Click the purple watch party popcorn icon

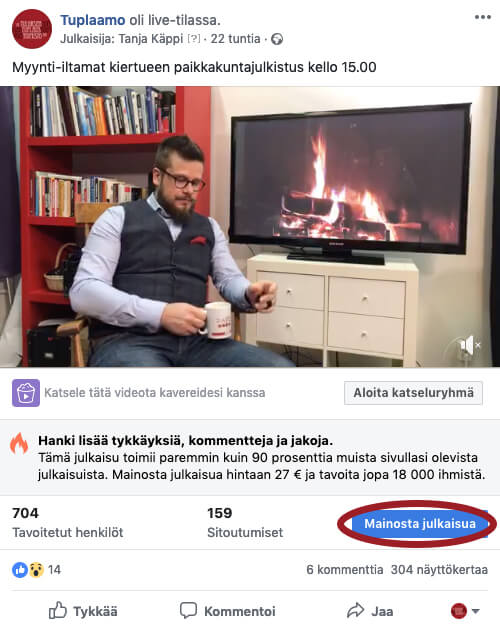(x=26, y=393)
